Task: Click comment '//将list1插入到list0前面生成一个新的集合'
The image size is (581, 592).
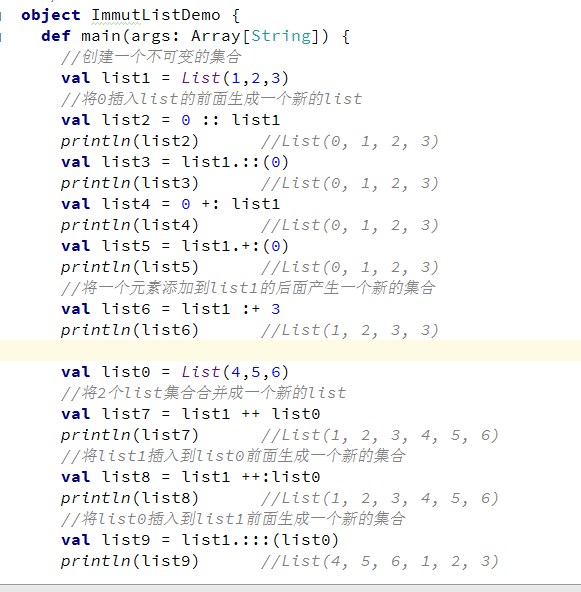Action: click(233, 456)
